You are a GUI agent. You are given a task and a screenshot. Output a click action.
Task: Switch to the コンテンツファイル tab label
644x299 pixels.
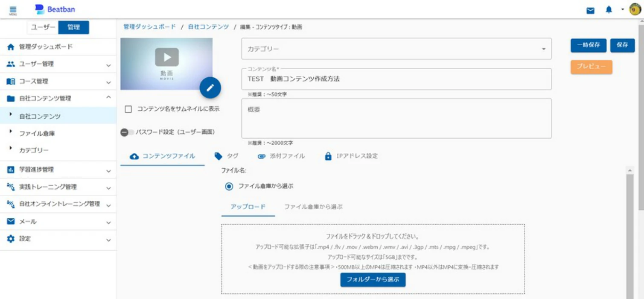169,156
